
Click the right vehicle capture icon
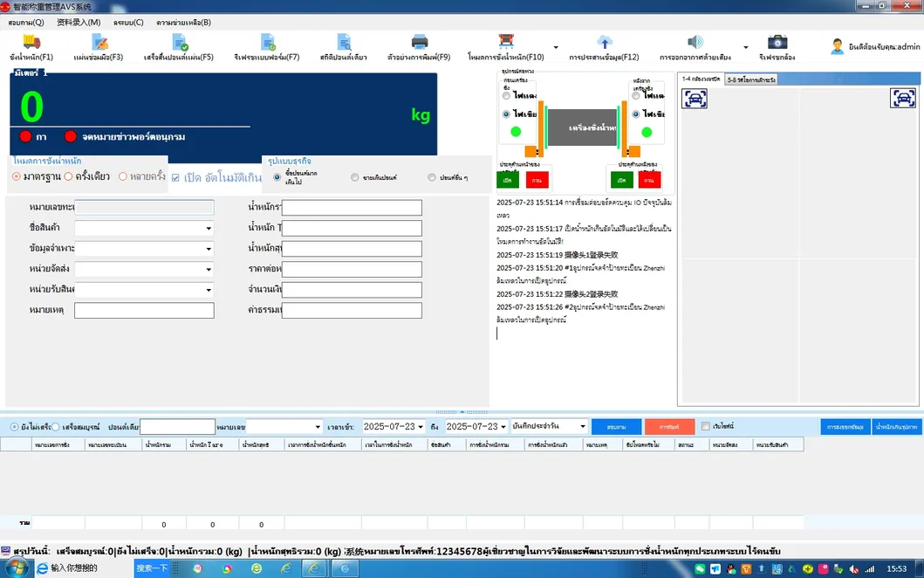(903, 99)
